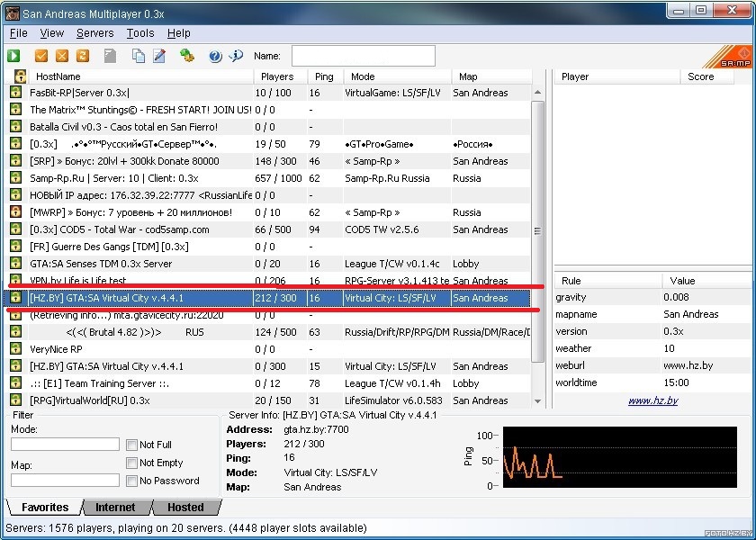Click the About info speech-bubble icon
Screen dimensions: 756x540
pyautogui.click(x=237, y=56)
